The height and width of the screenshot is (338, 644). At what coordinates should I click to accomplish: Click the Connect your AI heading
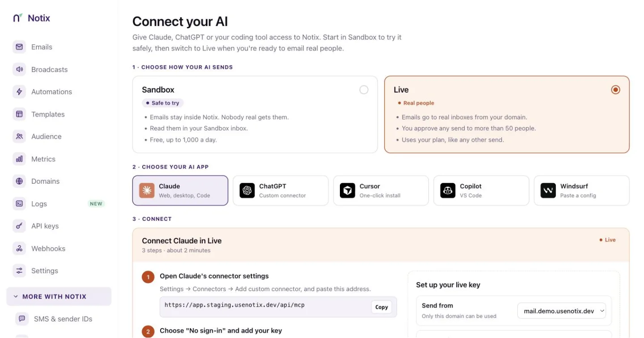[180, 21]
